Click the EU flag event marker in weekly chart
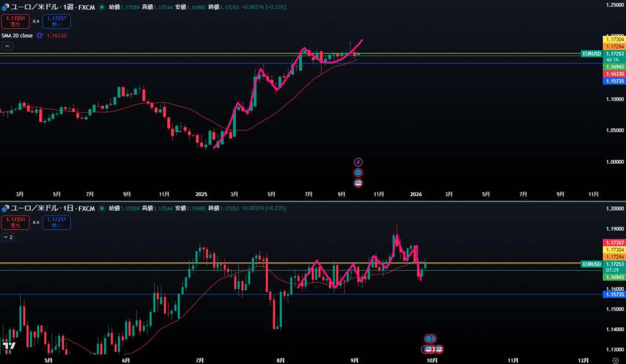This screenshot has height=364, width=626. click(358, 172)
